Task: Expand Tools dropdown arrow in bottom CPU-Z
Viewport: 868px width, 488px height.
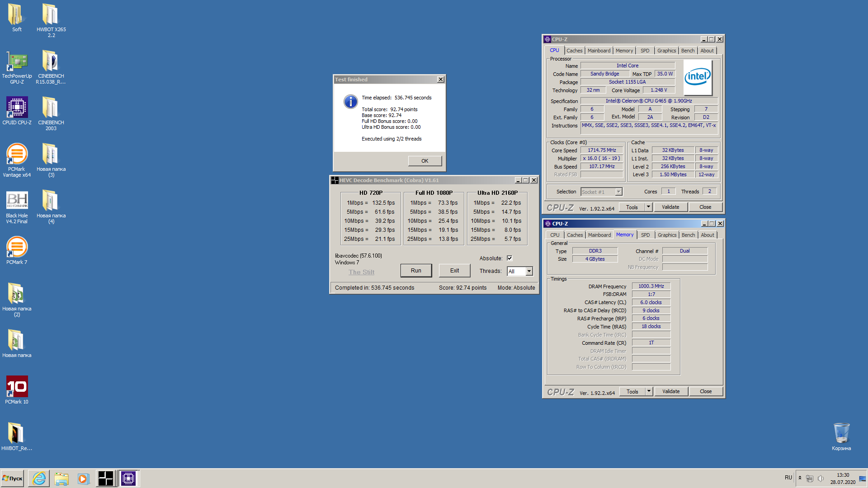Action: tap(649, 391)
